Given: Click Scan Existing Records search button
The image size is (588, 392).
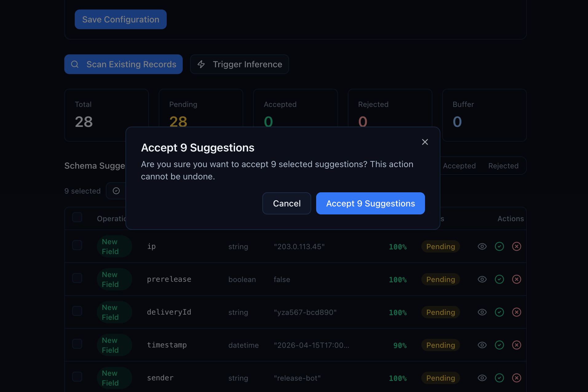Looking at the screenshot, I should [x=123, y=64].
